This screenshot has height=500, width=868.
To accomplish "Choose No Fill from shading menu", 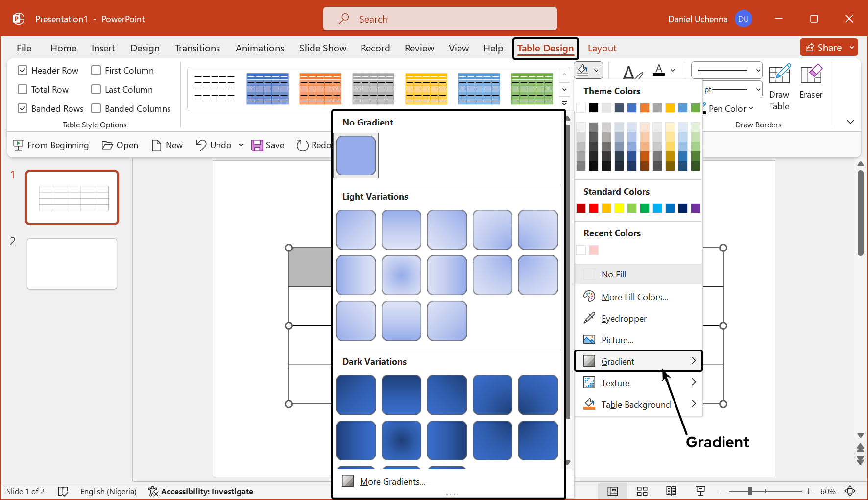I will (x=613, y=275).
